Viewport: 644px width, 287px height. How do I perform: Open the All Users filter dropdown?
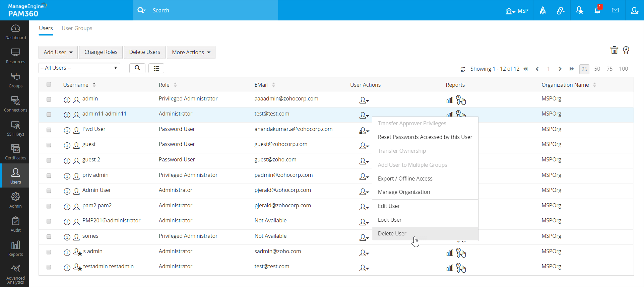pyautogui.click(x=79, y=68)
